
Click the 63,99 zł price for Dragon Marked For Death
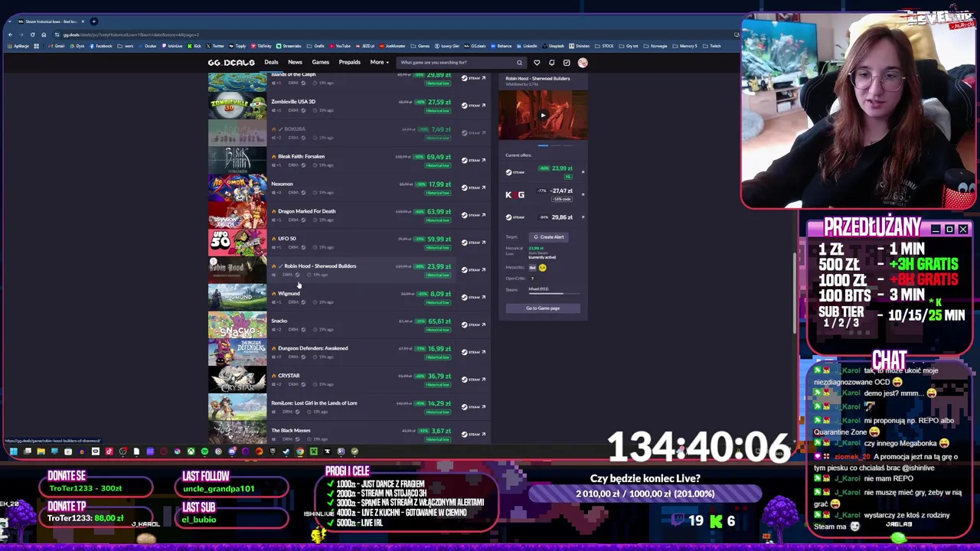click(x=439, y=212)
